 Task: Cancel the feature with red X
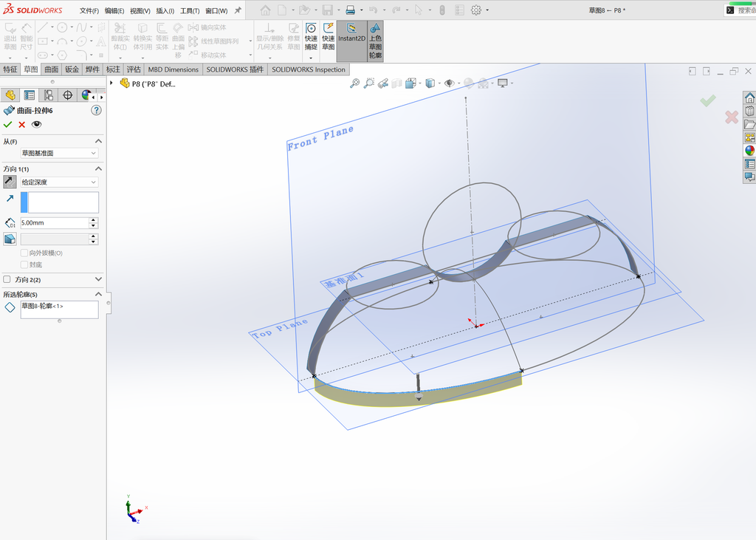coord(21,125)
